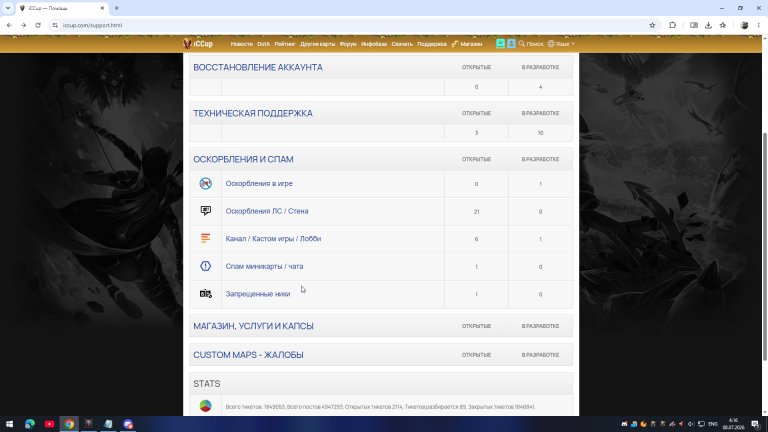Click the open count 6 for Канал row
768x432 pixels.
coord(476,239)
